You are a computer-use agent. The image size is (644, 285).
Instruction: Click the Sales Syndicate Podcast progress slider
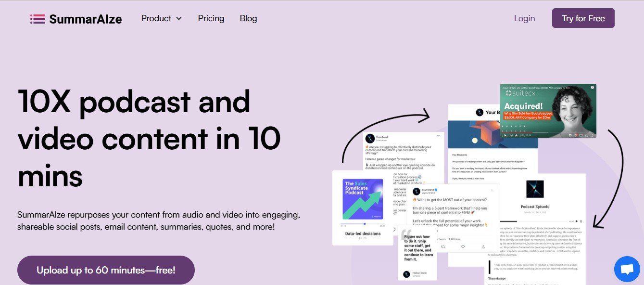tap(363, 223)
